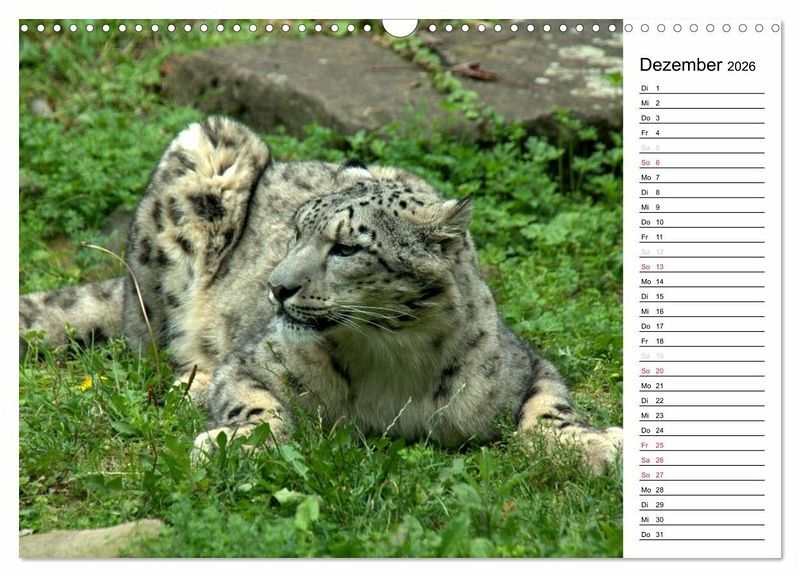
Task: Click the calendar hanging hole at top
Action: (x=399, y=27)
